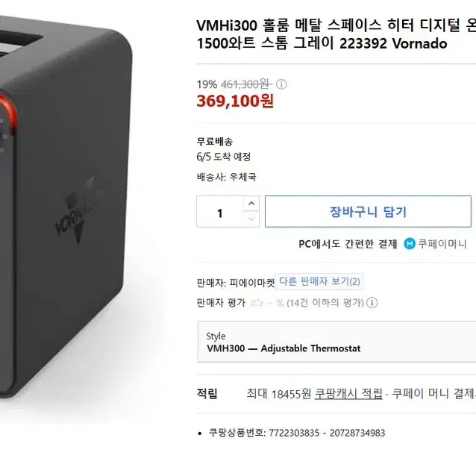476x476 pixels.
Task: Click the 무료배송 shipping label
Action: tap(215, 142)
